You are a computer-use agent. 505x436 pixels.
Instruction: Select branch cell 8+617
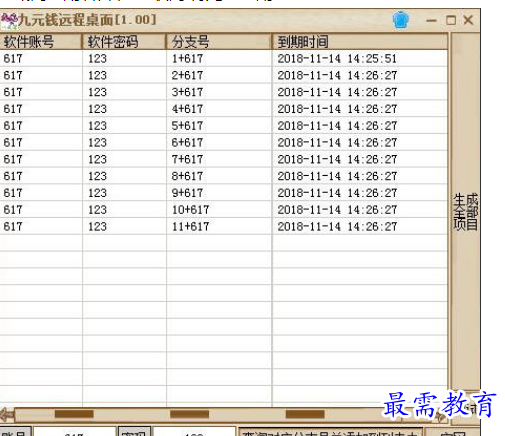[x=187, y=176]
